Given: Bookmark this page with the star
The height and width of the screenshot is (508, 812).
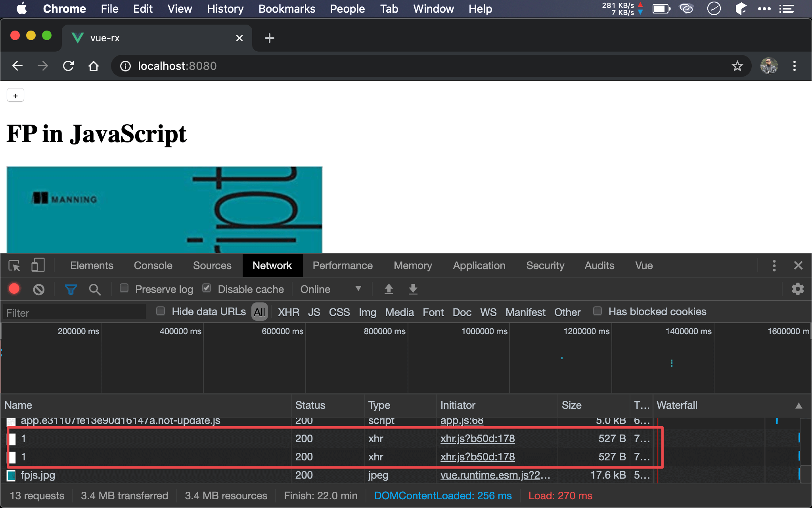Looking at the screenshot, I should [x=737, y=66].
